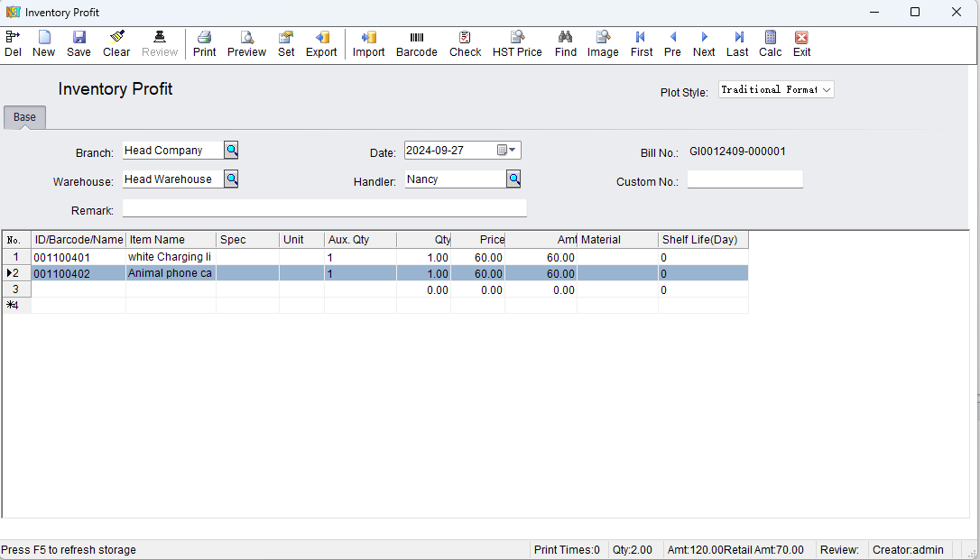Open the Calc calculator tool

770,43
